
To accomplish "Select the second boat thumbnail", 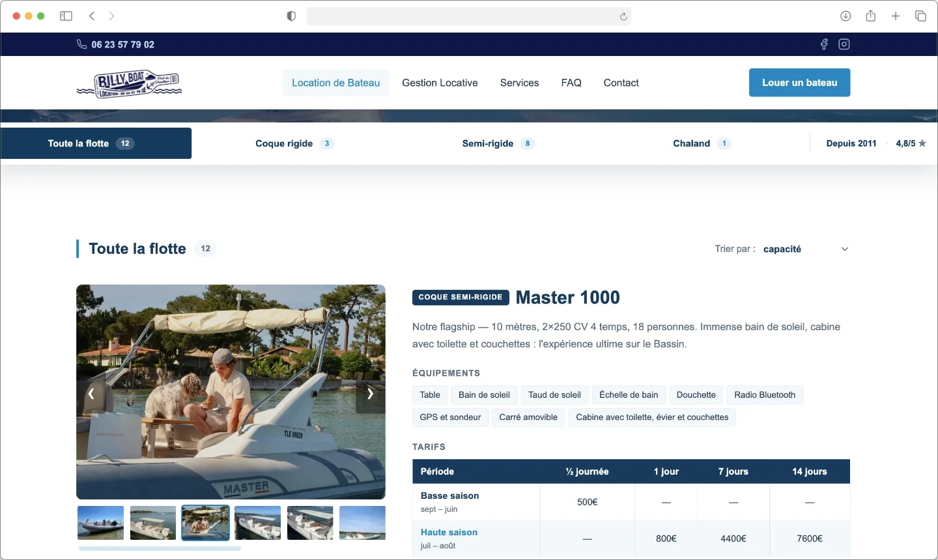I will (x=153, y=523).
